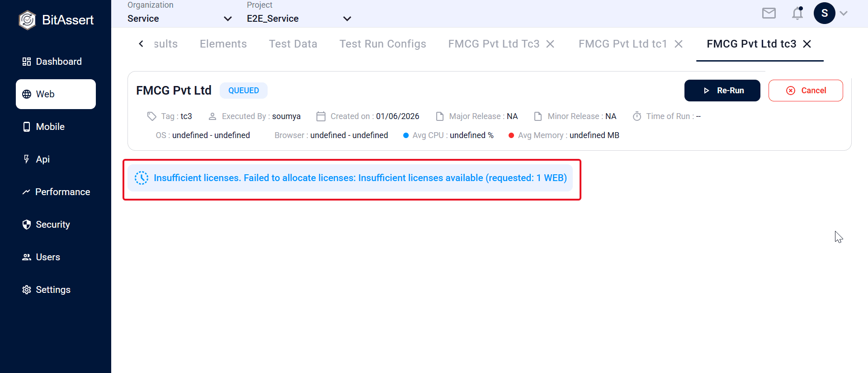Go to Dashboard in sidebar
This screenshot has width=868, height=373.
coord(56,62)
